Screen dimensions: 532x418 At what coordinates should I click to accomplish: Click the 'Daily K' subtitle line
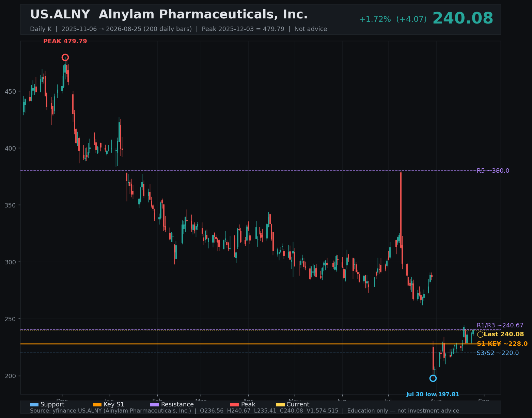pos(178,29)
